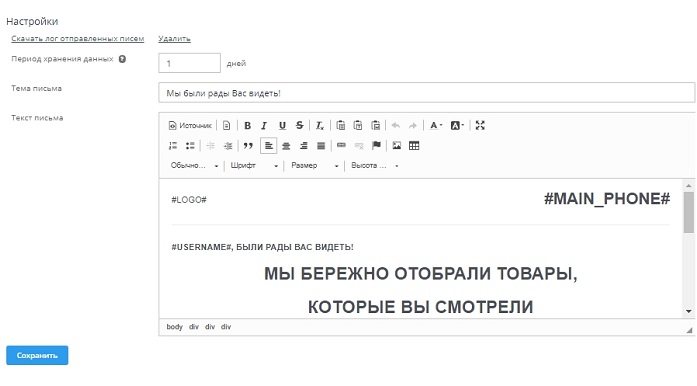Click the remove formatting icon
This screenshot has height=386, width=697.
click(320, 126)
